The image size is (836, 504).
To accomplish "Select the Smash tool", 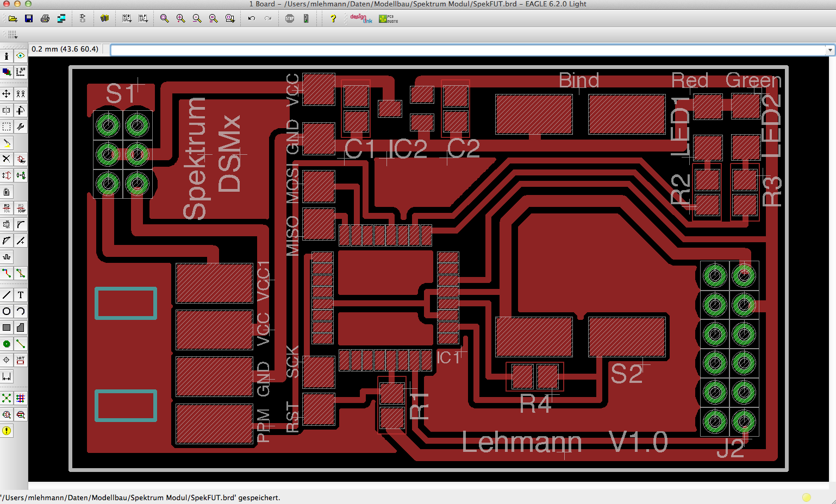I will [x=7, y=224].
